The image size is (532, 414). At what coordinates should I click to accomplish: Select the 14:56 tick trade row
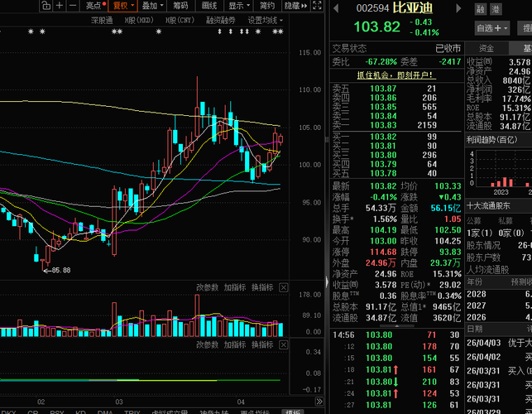click(396, 335)
